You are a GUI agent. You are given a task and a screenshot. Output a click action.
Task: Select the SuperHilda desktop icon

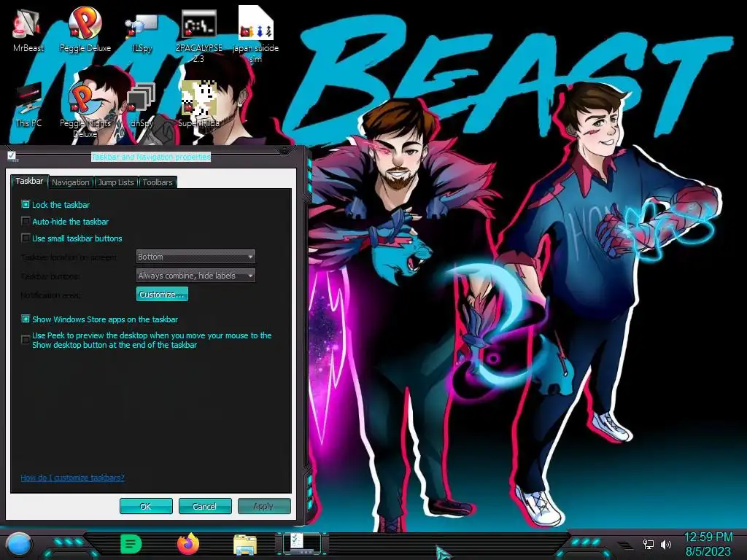(x=198, y=104)
